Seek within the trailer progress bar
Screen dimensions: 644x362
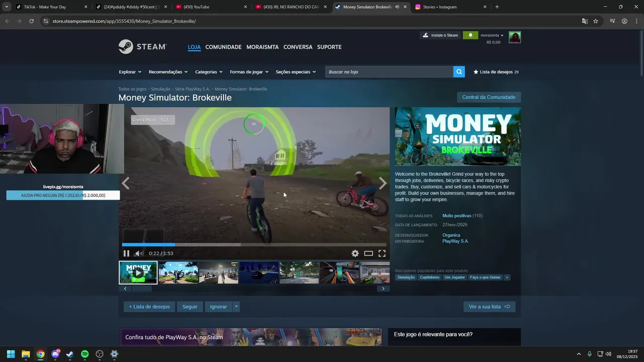tap(254, 245)
